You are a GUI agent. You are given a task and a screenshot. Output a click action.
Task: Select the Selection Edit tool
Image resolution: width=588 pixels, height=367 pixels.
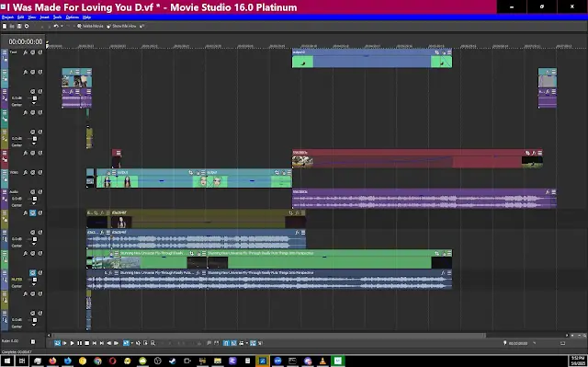pos(145,343)
